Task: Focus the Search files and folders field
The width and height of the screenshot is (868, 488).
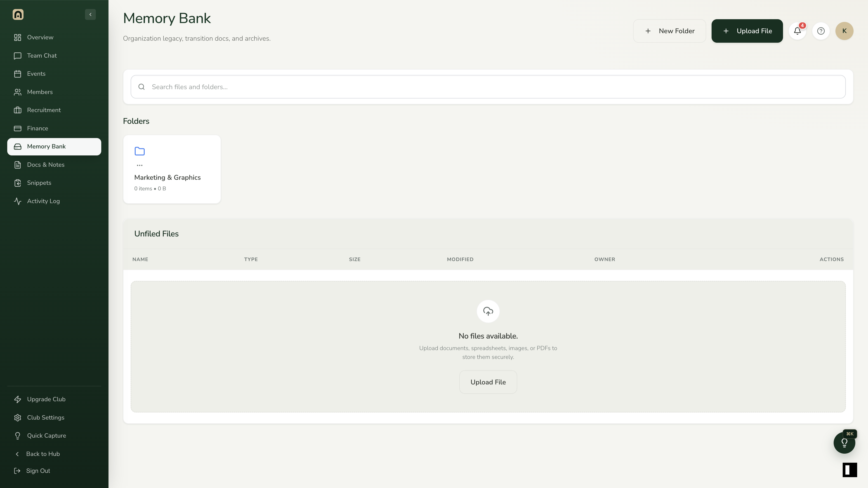Action: [488, 87]
